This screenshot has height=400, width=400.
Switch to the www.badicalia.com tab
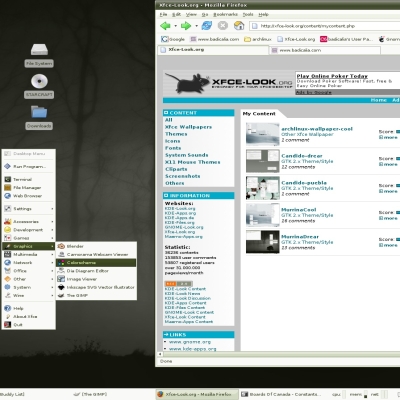tap(325, 50)
